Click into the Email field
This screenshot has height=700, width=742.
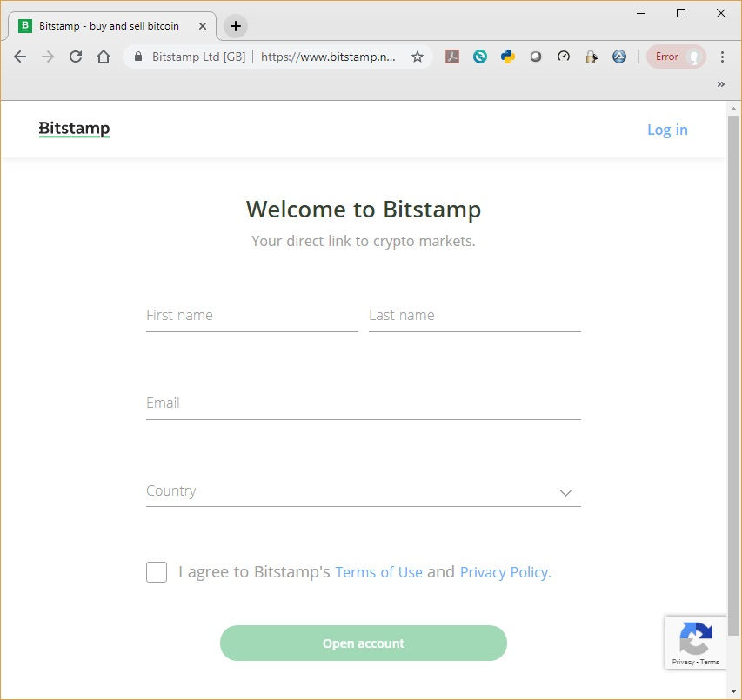pyautogui.click(x=364, y=403)
